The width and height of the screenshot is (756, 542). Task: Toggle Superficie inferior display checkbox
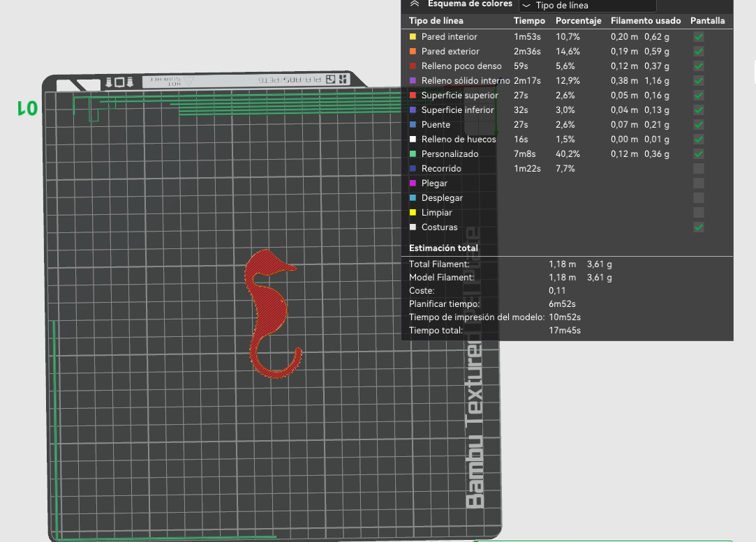click(x=698, y=110)
